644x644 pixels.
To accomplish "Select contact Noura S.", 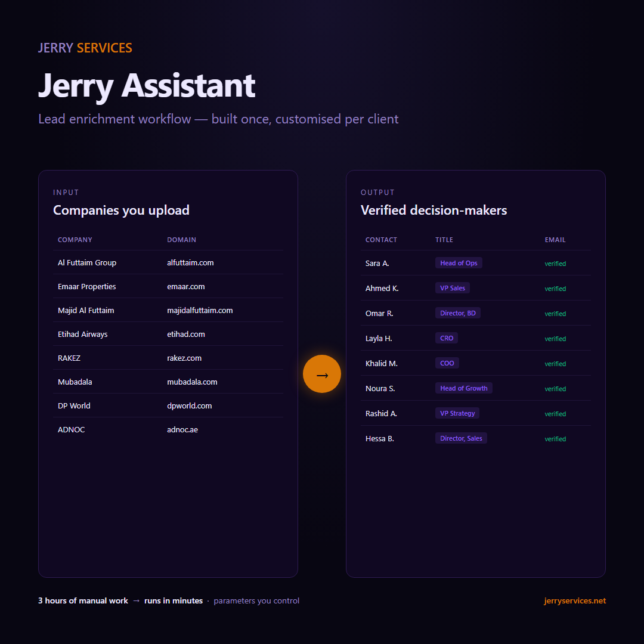I will click(x=380, y=389).
